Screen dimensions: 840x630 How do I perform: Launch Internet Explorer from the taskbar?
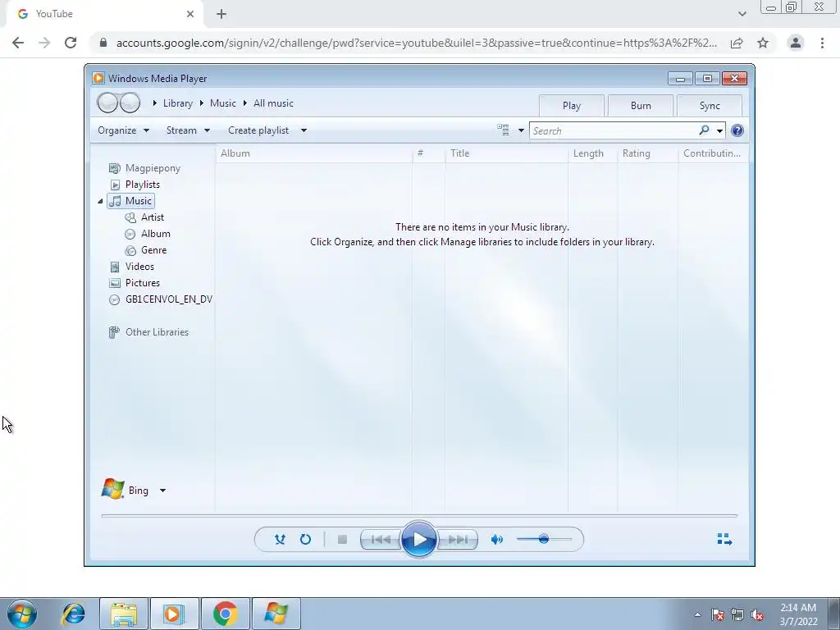pyautogui.click(x=73, y=614)
